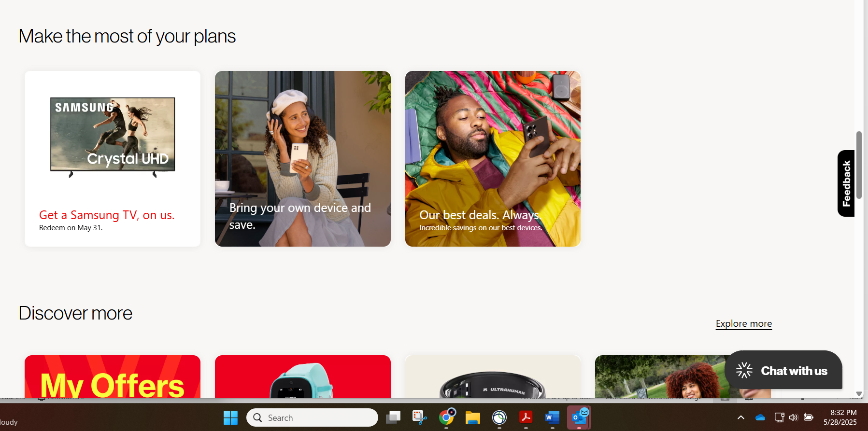The width and height of the screenshot is (868, 431).
Task: Click the Redeem on May 31 text
Action: click(71, 228)
